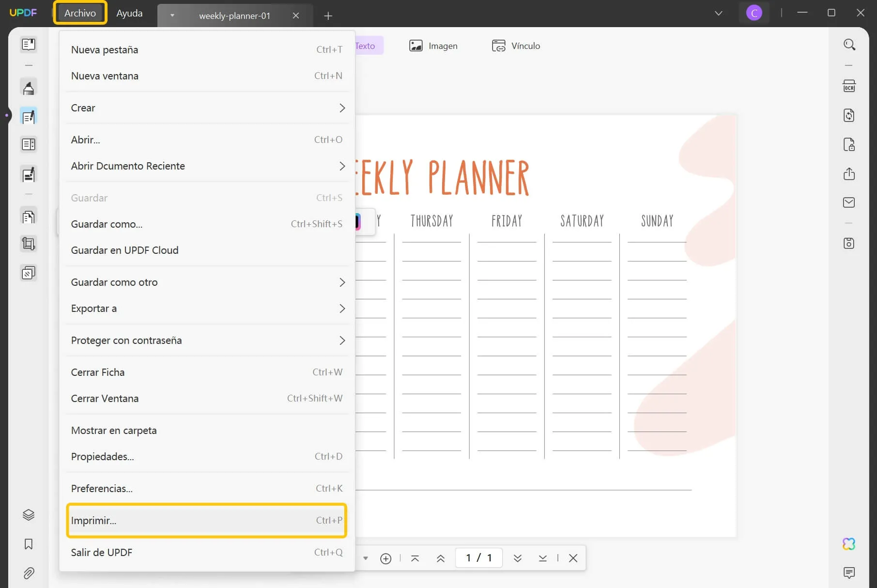Viewport: 877px width, 588px height.
Task: Switch to weekly-planner-01 tab
Action: tap(234, 16)
